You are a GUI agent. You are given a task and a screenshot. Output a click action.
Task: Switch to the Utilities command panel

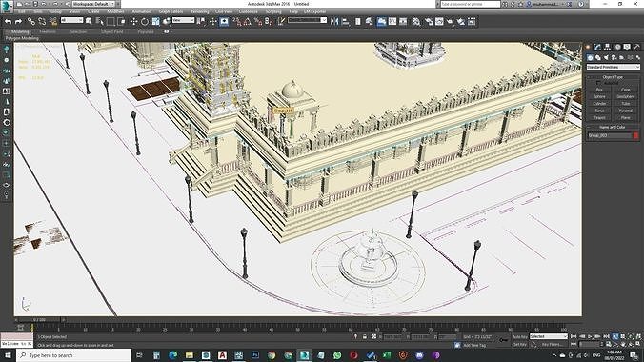(x=636, y=48)
